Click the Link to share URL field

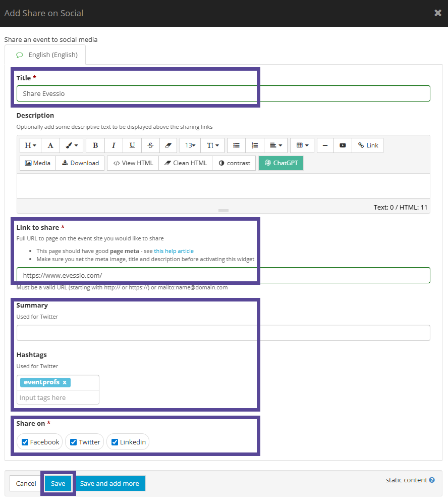[x=223, y=275]
